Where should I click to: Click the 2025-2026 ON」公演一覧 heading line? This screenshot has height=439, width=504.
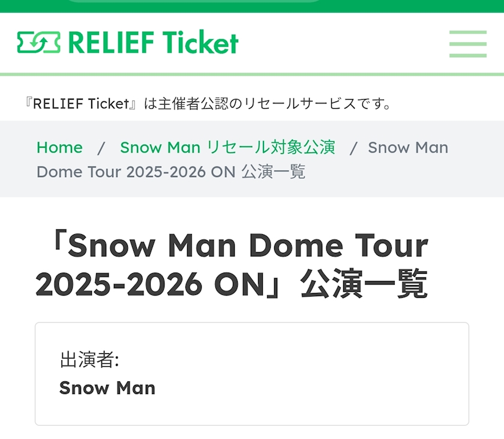(231, 285)
